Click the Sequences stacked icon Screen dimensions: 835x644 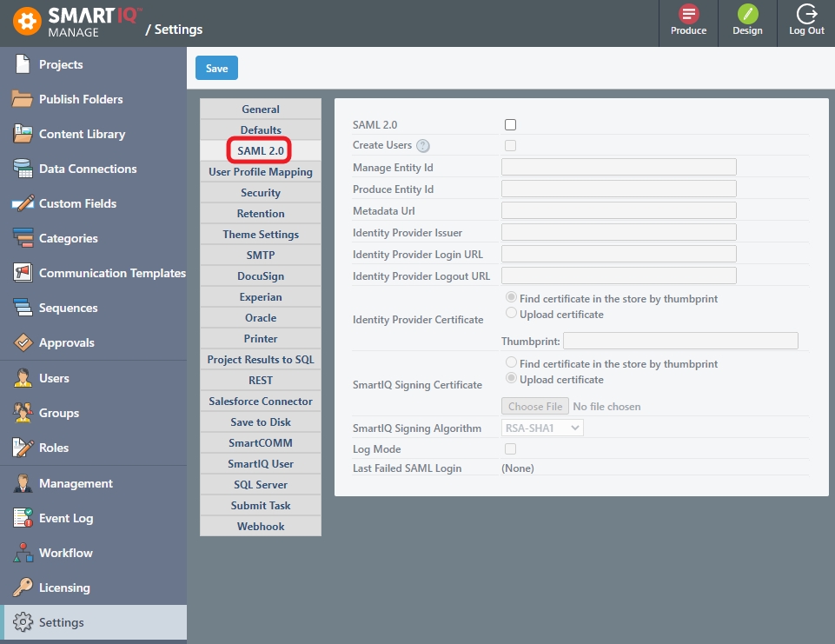tap(23, 308)
